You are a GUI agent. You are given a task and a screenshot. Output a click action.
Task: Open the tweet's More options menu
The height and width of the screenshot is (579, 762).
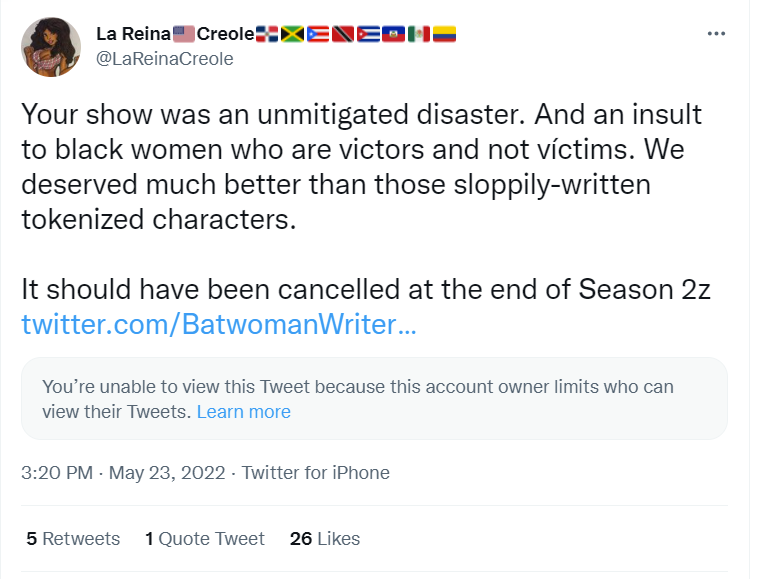716,33
